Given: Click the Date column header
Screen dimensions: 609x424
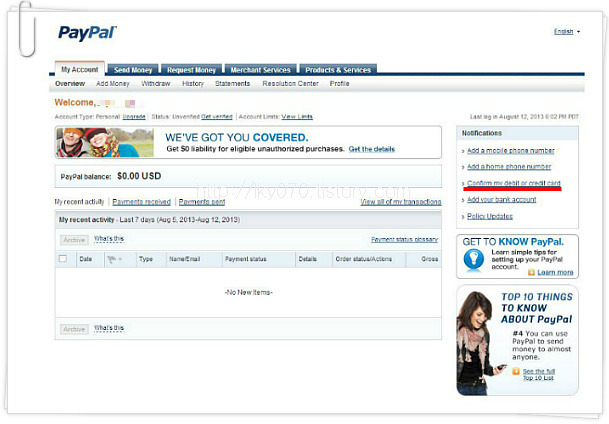Looking at the screenshot, I should point(86,259).
